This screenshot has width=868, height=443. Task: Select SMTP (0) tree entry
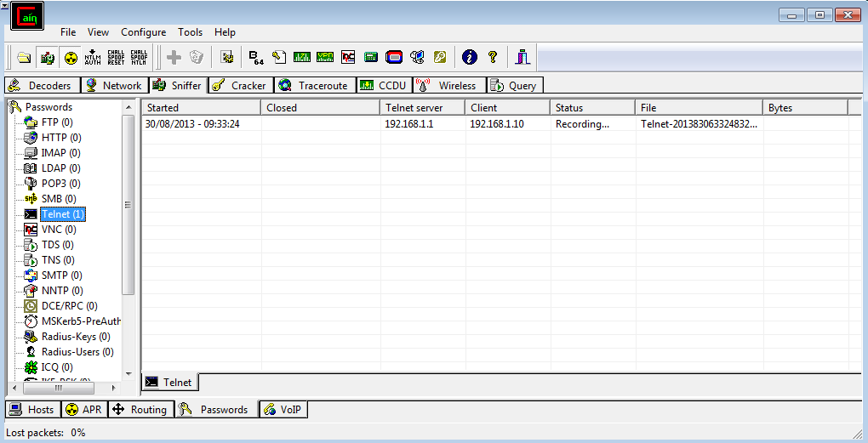click(x=62, y=275)
